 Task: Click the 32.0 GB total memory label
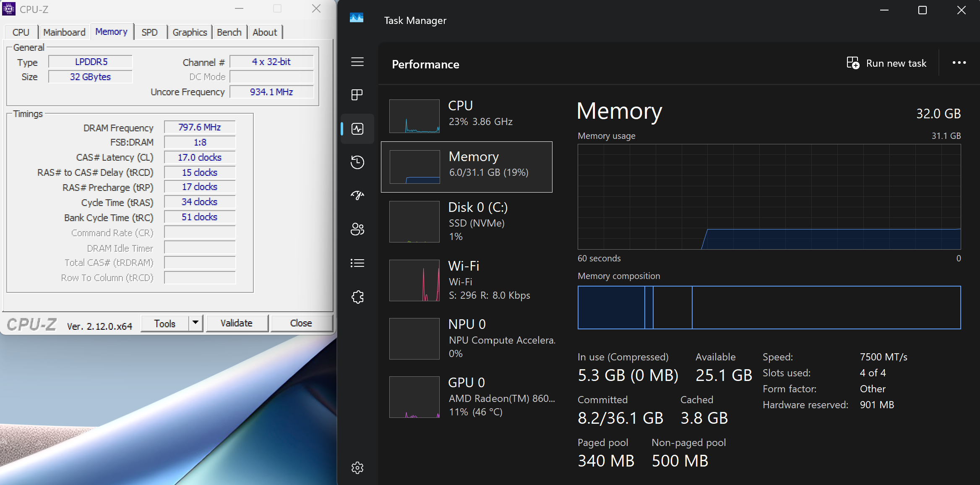(x=938, y=114)
